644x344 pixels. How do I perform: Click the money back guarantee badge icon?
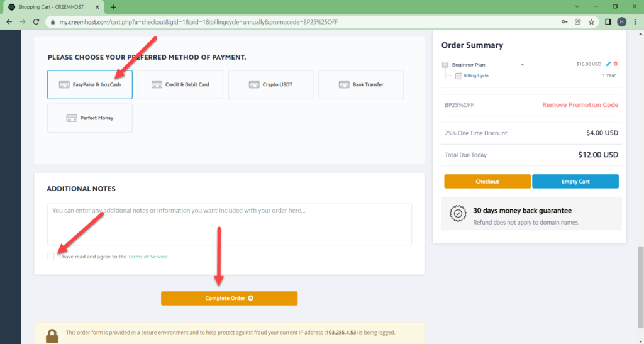458,213
